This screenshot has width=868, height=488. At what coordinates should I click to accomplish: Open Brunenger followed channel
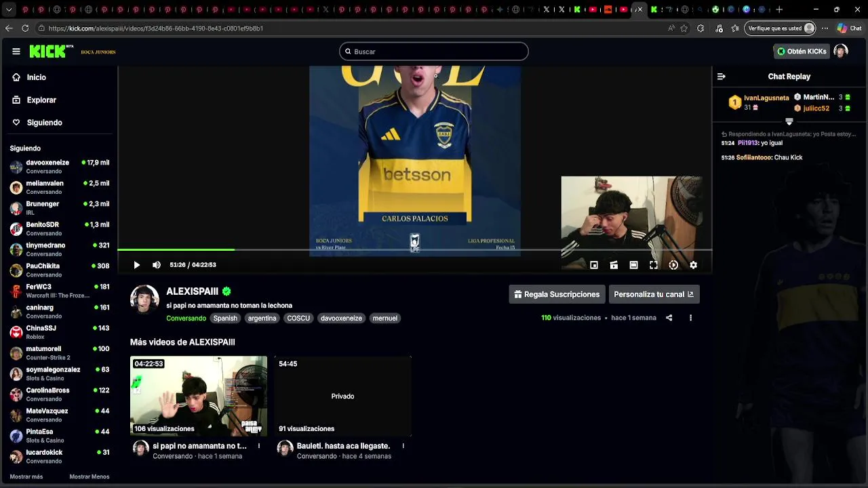pos(60,208)
